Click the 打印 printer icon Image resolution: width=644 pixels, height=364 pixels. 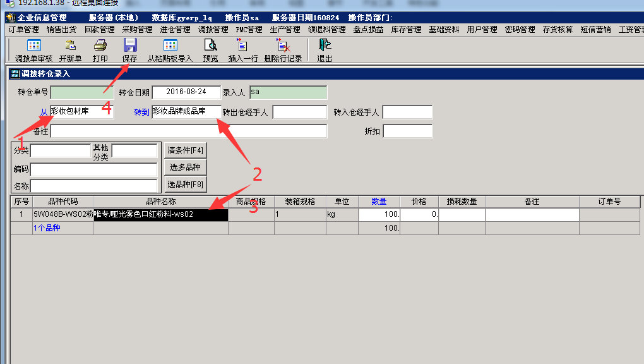coord(100,45)
